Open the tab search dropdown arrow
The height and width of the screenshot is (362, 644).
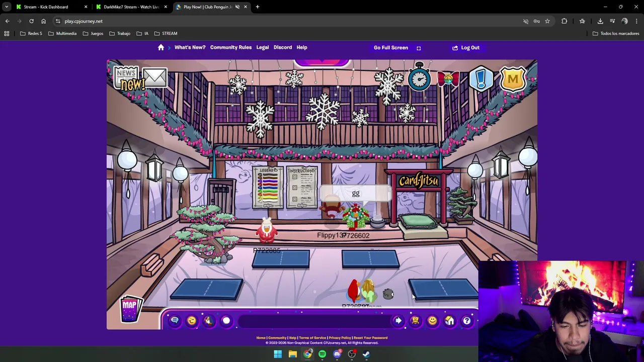coord(7,7)
